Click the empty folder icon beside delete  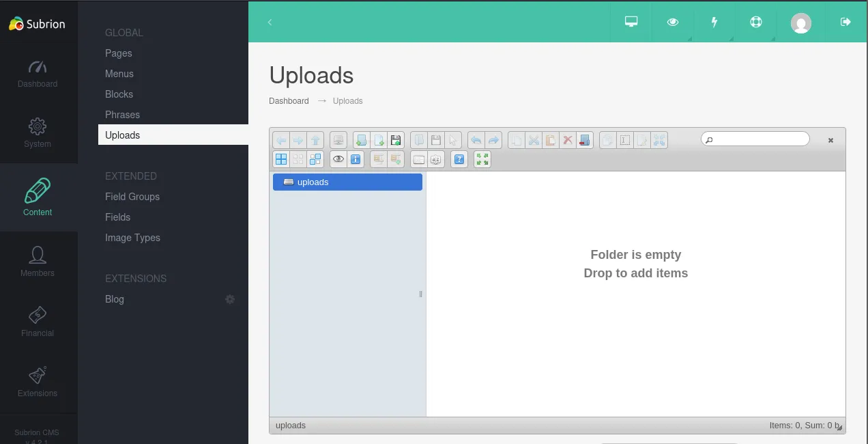tap(584, 140)
